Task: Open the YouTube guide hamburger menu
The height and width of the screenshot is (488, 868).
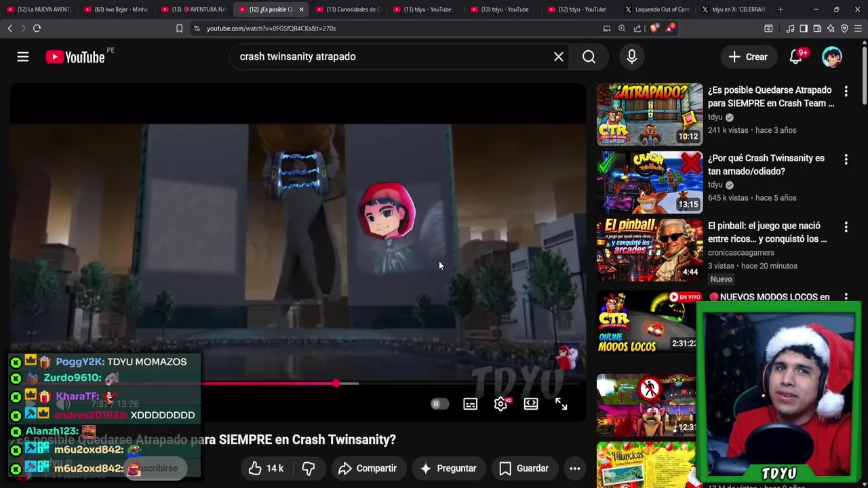Action: (23, 57)
